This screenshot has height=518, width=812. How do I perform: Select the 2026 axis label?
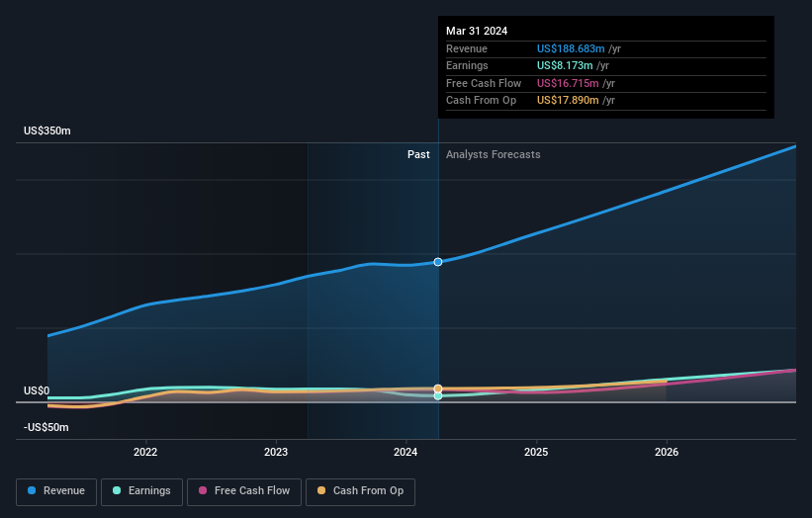(x=667, y=452)
